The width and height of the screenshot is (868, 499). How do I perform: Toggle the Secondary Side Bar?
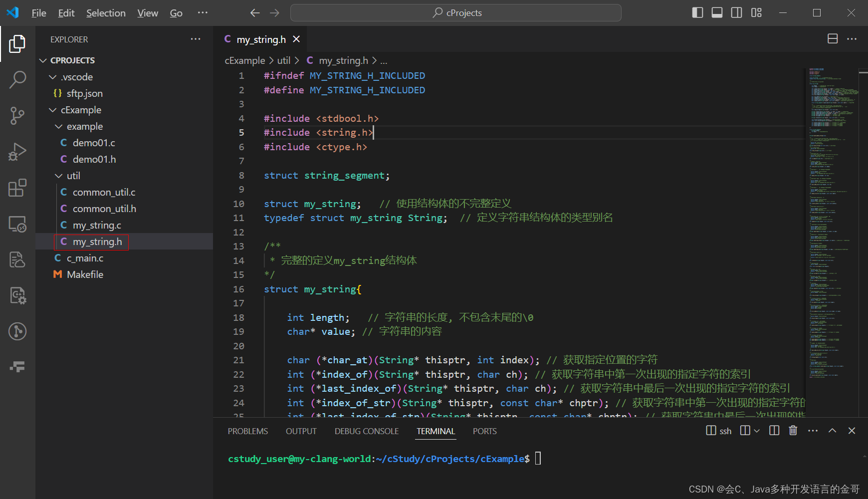(737, 12)
